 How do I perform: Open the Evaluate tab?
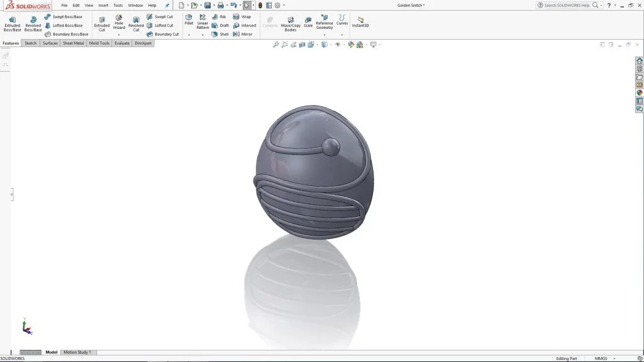tap(122, 43)
